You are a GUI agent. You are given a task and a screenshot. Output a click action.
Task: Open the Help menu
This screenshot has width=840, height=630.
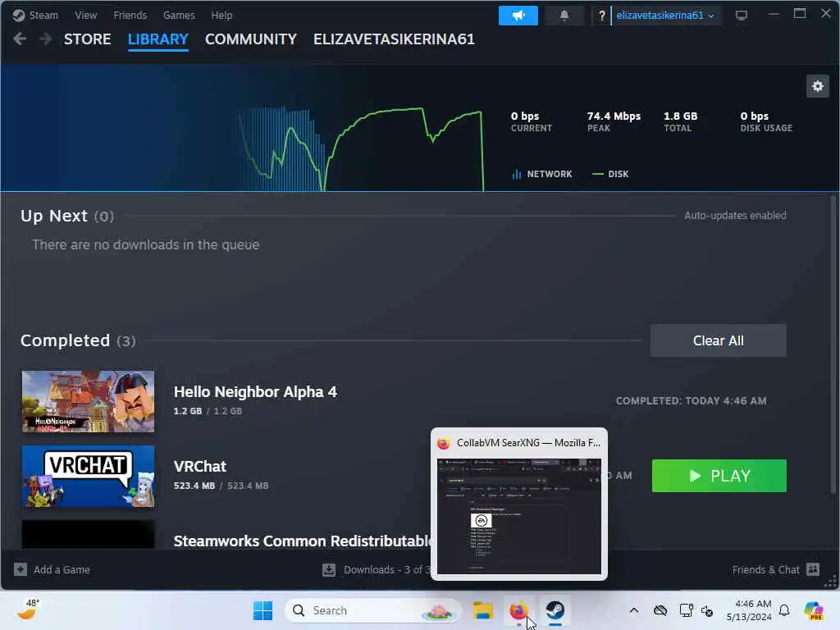tap(221, 15)
